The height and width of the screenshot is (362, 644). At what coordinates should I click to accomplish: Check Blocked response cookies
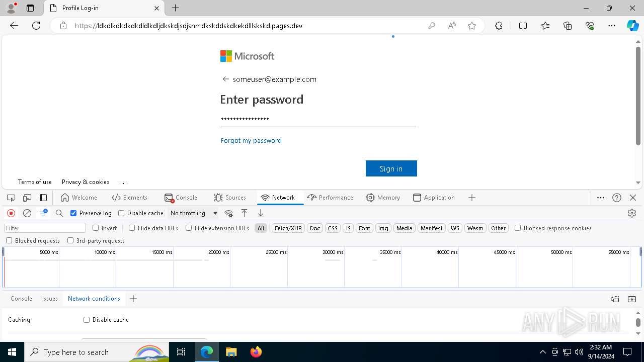click(x=518, y=228)
